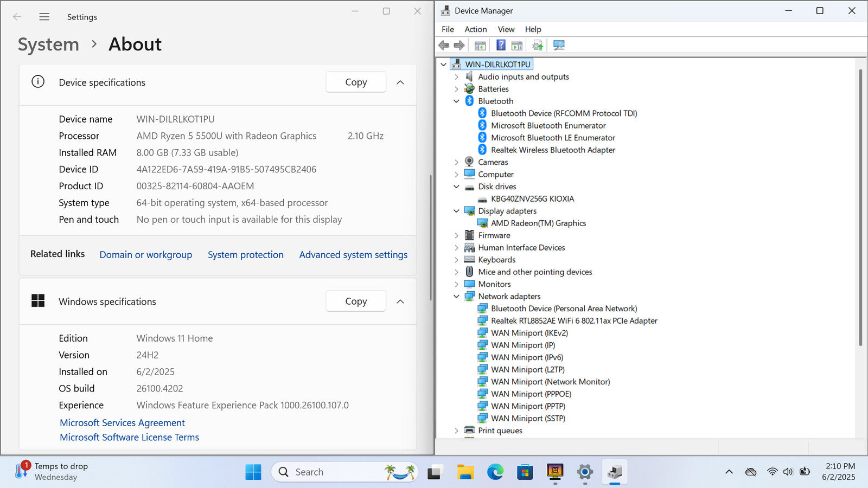Image resolution: width=868 pixels, height=488 pixels.
Task: Open the Action menu in Device Manager
Action: (x=475, y=29)
